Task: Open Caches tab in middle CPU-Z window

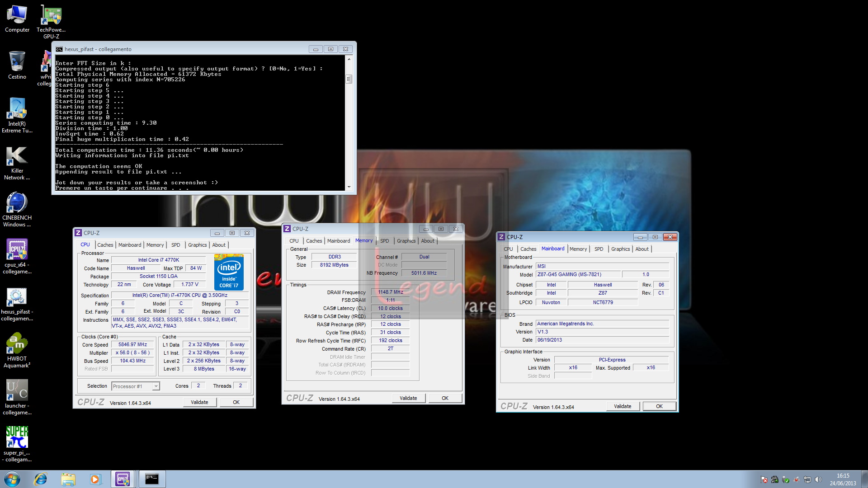Action: [314, 241]
